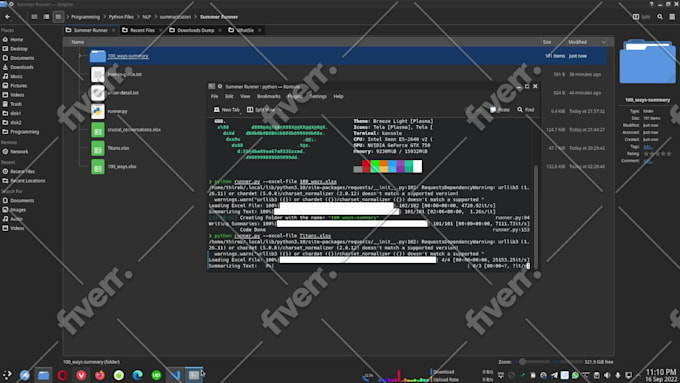Switch Dolphin to details view mode
The height and width of the screenshot is (383, 680).
(x=58, y=17)
